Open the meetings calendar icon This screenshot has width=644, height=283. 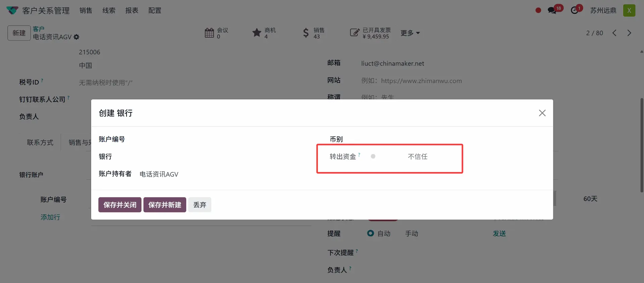(209, 33)
